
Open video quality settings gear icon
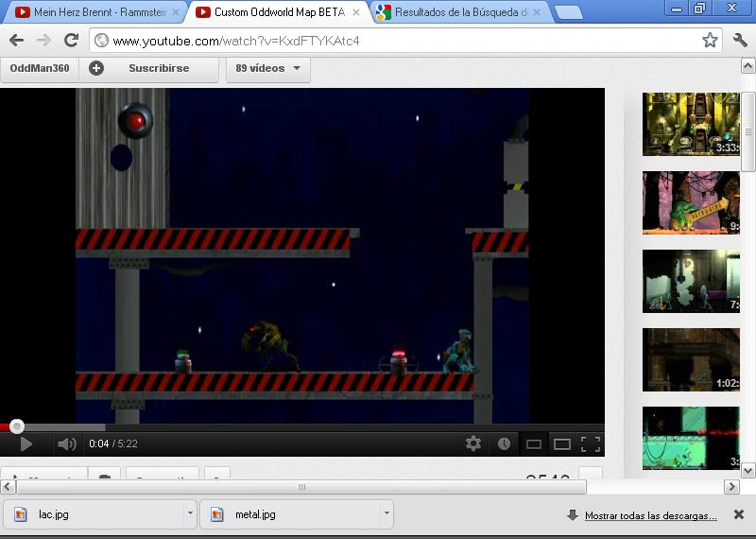coord(473,443)
